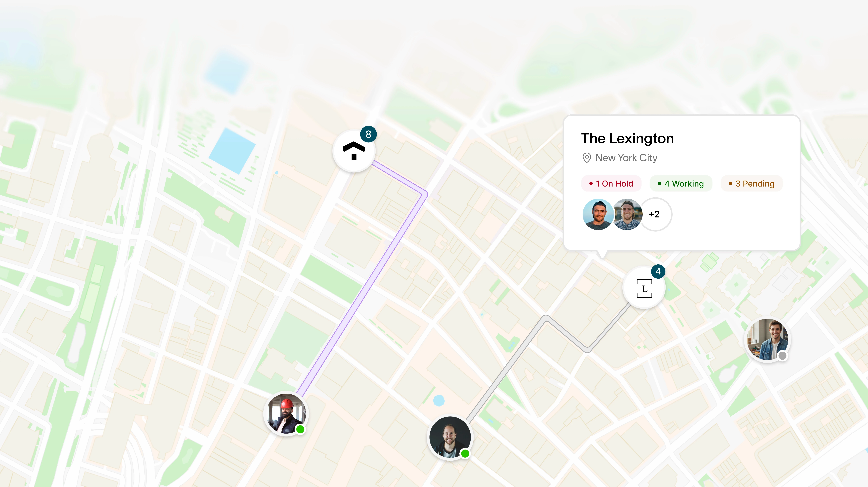Screen dimensions: 868x487
Task: Click gray offline status dot on denim jacket man
Action: tap(782, 356)
